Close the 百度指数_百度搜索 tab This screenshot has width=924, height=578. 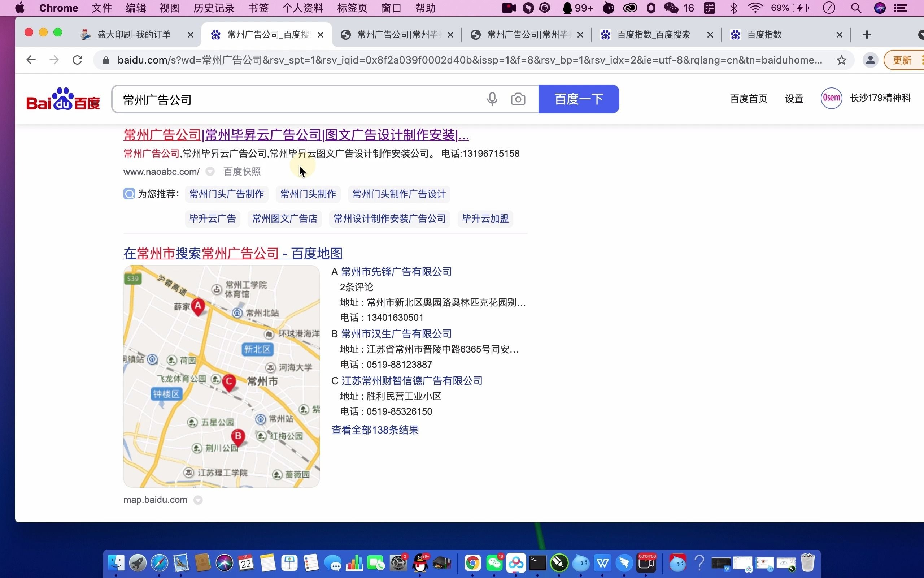[x=710, y=35]
